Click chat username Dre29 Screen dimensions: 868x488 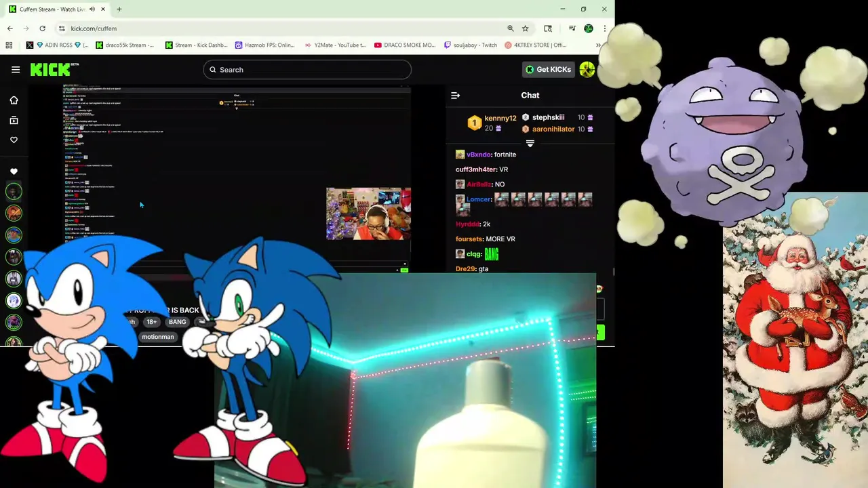[465, 269]
